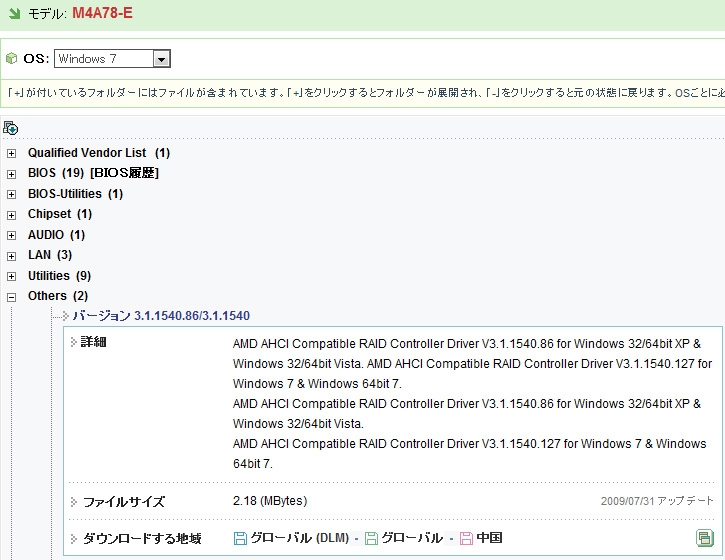Expand the Qualified Vendor List folder
The height and width of the screenshot is (560, 725).
12,154
